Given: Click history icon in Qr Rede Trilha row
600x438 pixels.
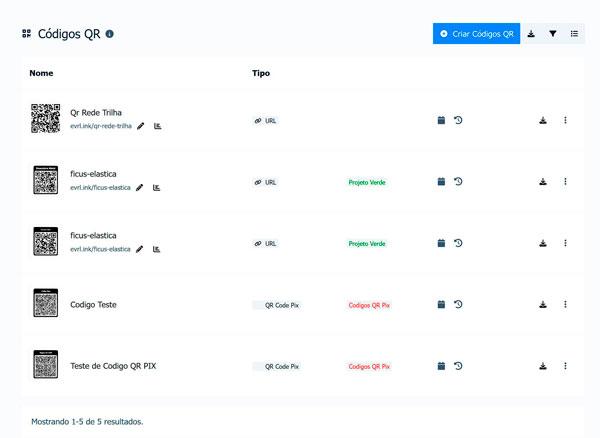Looking at the screenshot, I should pyautogui.click(x=458, y=120).
